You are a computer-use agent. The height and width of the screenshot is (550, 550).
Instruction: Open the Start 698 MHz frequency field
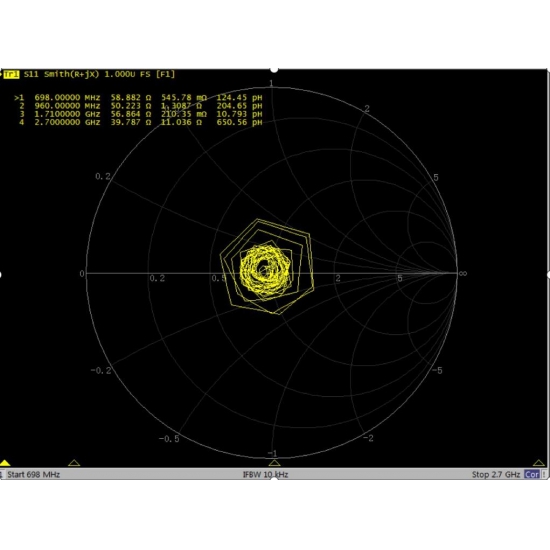(34, 475)
